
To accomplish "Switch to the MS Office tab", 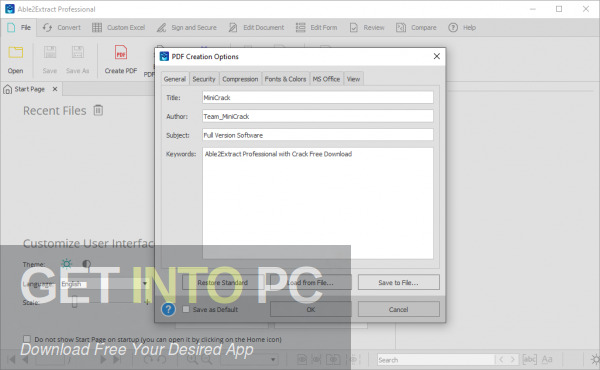I will tap(326, 79).
